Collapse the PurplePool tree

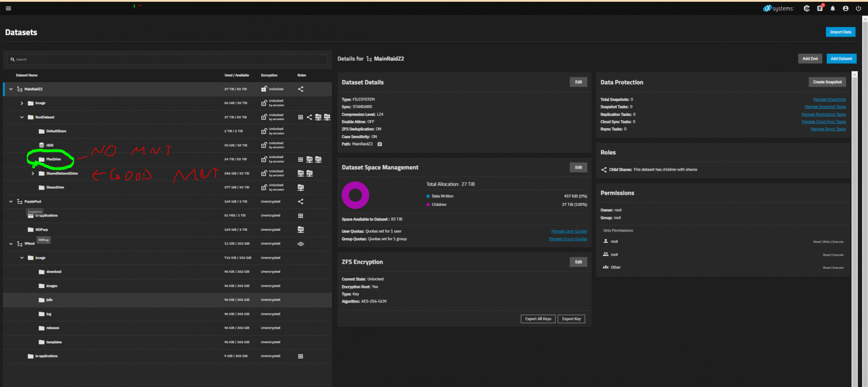pyautogui.click(x=11, y=201)
